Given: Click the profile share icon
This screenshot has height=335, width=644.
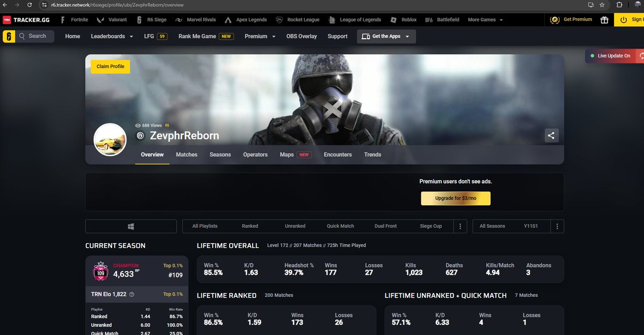Looking at the screenshot, I should (551, 136).
